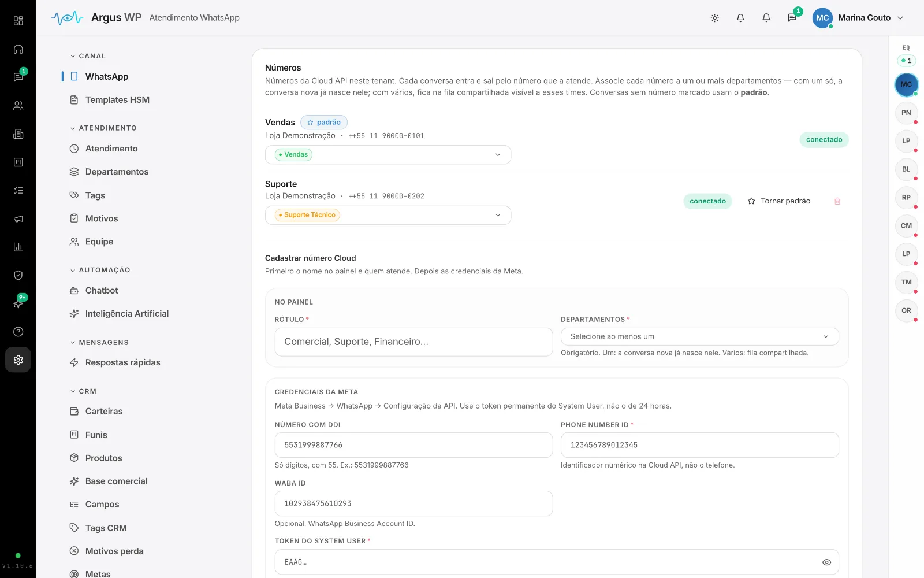Focus the Número com DDI field
The height and width of the screenshot is (578, 924).
coord(413,445)
